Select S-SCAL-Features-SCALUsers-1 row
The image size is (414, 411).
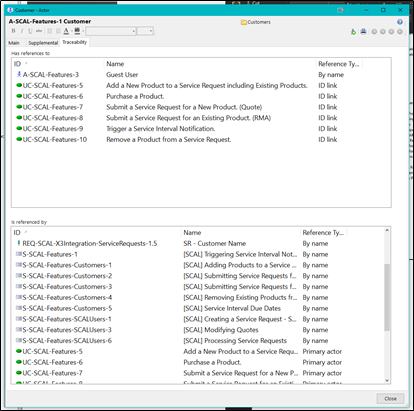pos(198,319)
